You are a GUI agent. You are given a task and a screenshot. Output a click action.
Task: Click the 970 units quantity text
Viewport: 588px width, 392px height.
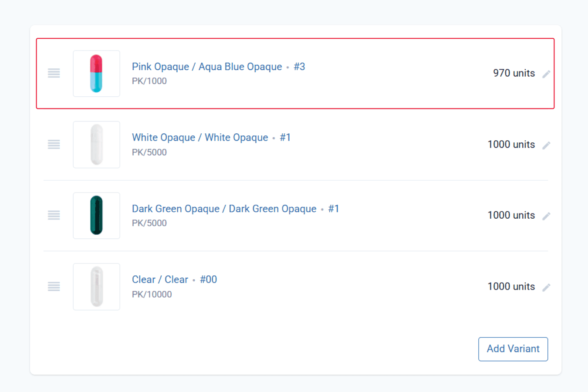tap(514, 73)
